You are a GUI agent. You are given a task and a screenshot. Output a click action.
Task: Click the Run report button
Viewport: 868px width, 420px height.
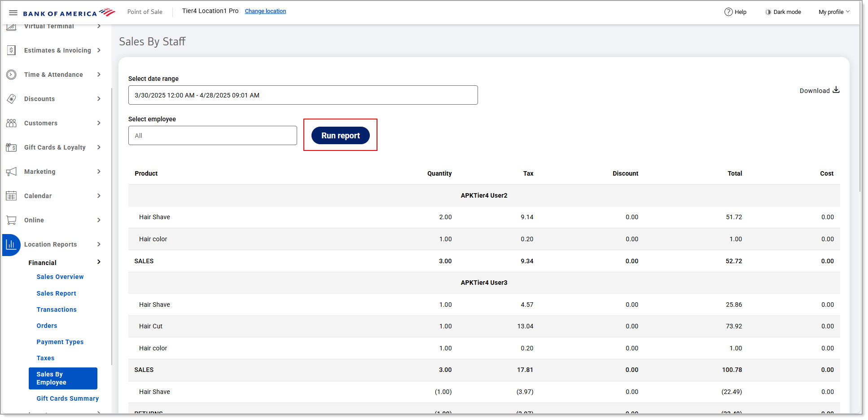[x=341, y=135]
